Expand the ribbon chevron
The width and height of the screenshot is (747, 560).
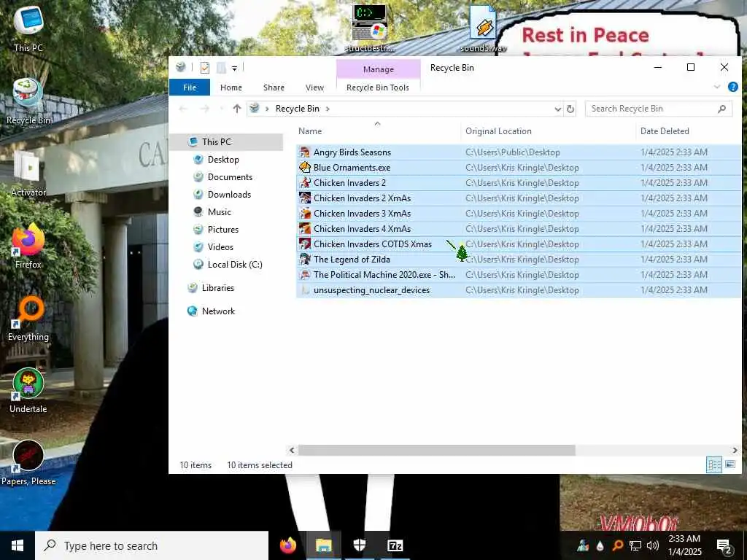coord(717,87)
